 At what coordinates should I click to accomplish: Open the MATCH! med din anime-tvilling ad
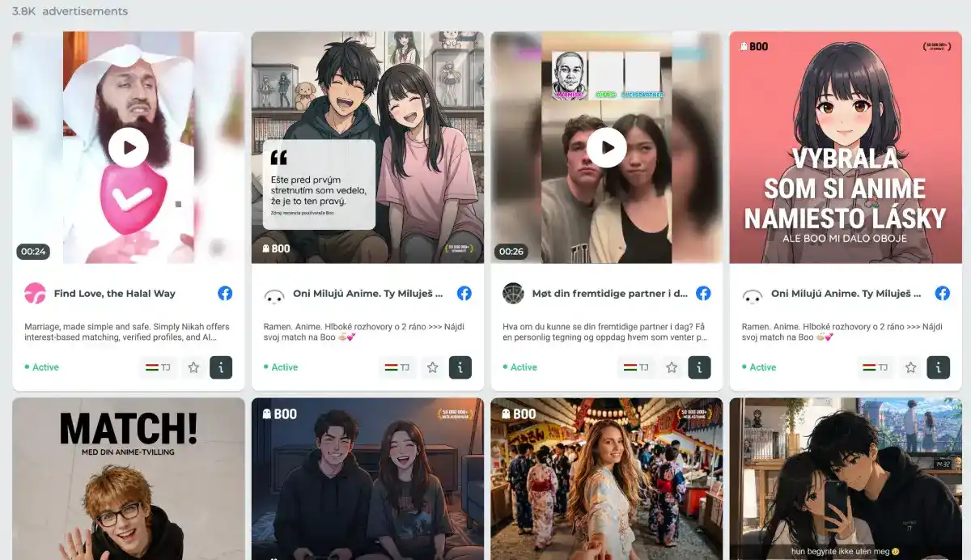pos(129,478)
